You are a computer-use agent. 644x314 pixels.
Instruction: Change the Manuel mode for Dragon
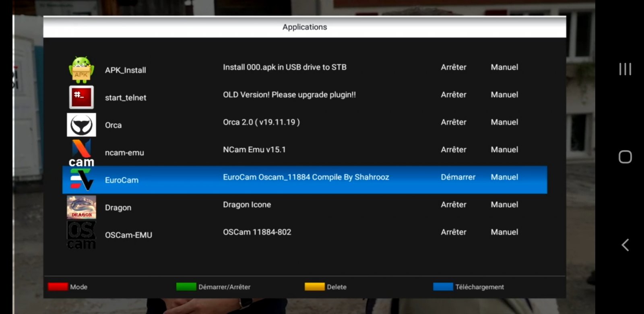(x=504, y=205)
